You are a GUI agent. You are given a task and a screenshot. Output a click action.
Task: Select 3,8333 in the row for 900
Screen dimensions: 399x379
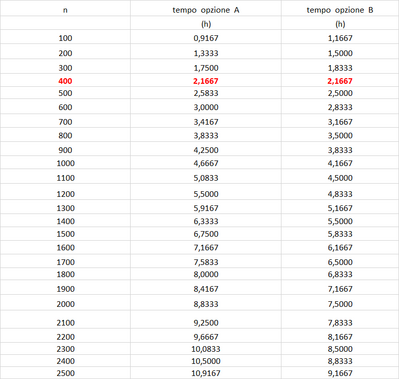tap(340, 150)
